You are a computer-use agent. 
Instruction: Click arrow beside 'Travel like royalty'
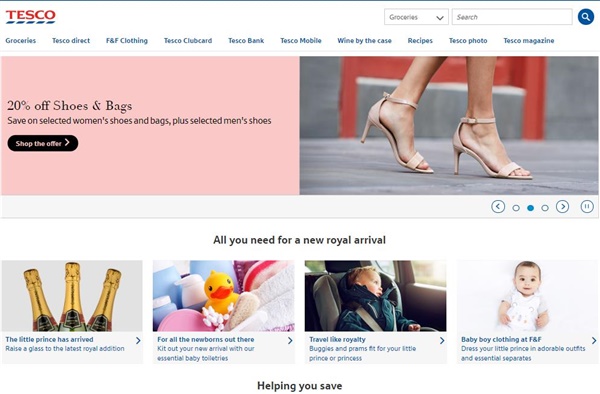(x=442, y=340)
